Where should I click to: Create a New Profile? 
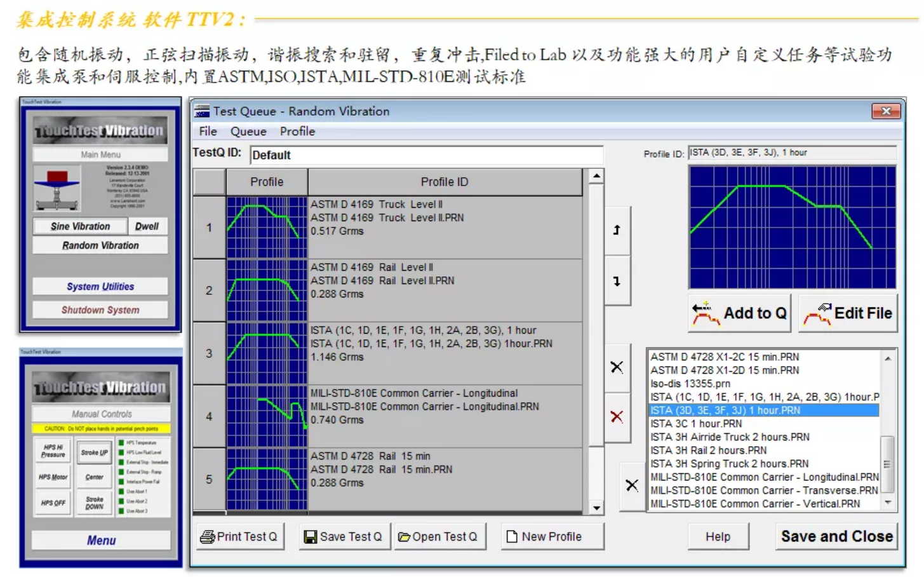coord(552,537)
